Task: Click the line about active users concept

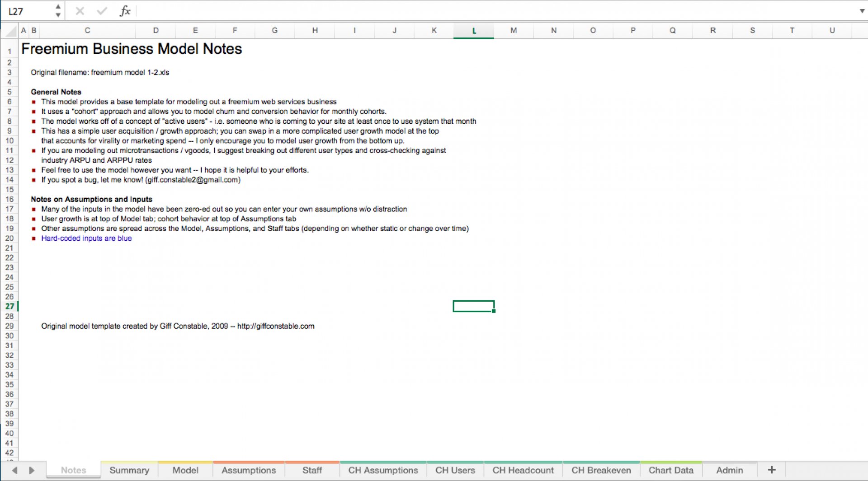Action: pyautogui.click(x=259, y=121)
